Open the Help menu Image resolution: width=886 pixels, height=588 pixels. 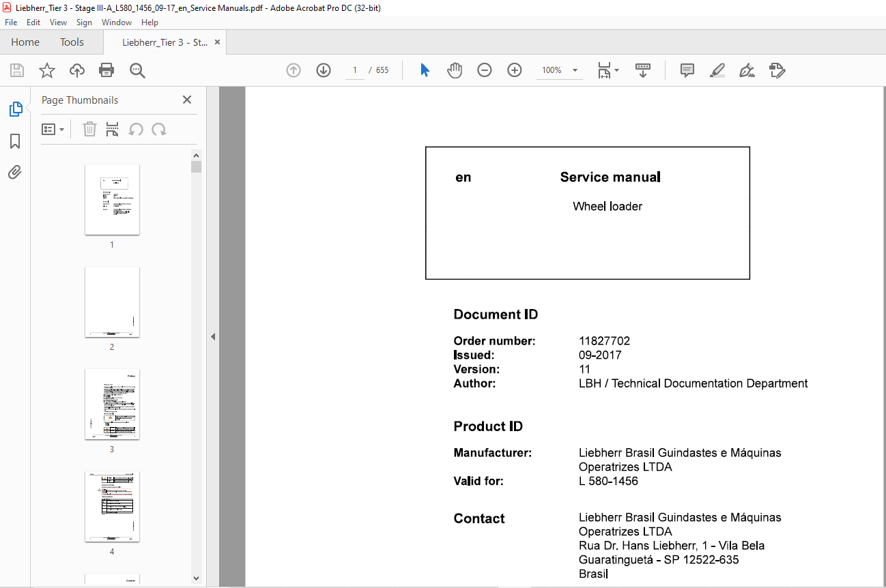coord(149,23)
